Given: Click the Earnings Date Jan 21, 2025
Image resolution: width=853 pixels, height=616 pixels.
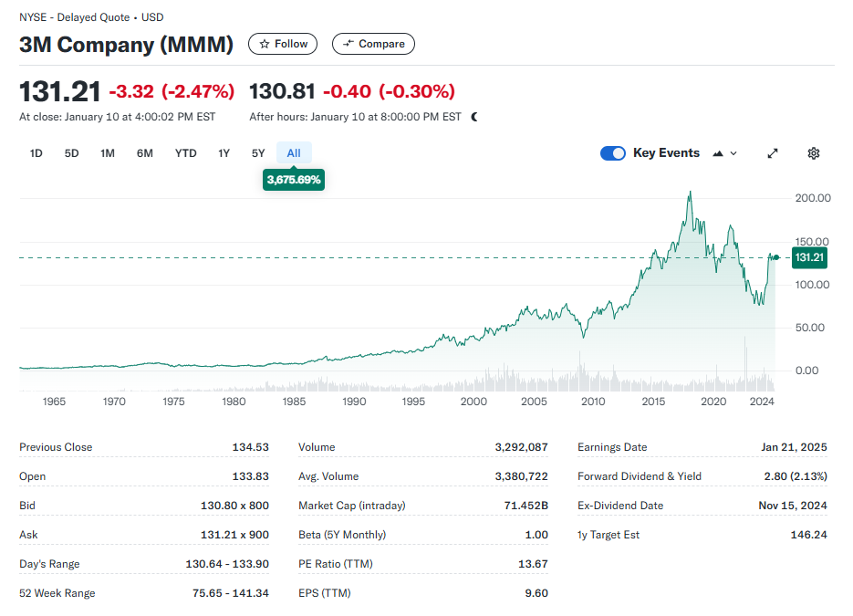Looking at the screenshot, I should point(795,447).
